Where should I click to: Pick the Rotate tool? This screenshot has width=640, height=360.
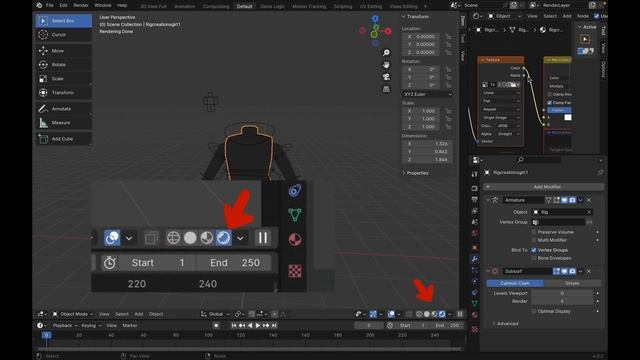coord(63,64)
